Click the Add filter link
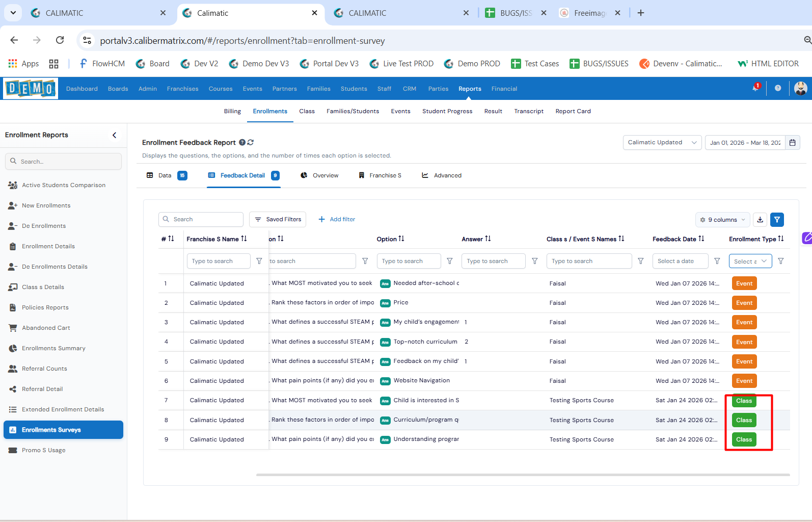Viewport: 812px width, 522px height. (x=337, y=219)
